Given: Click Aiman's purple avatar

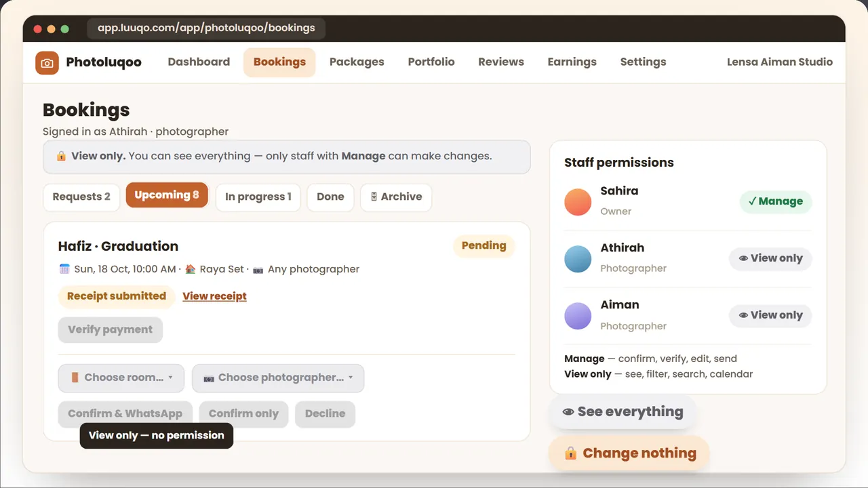Looking at the screenshot, I should pyautogui.click(x=578, y=316).
